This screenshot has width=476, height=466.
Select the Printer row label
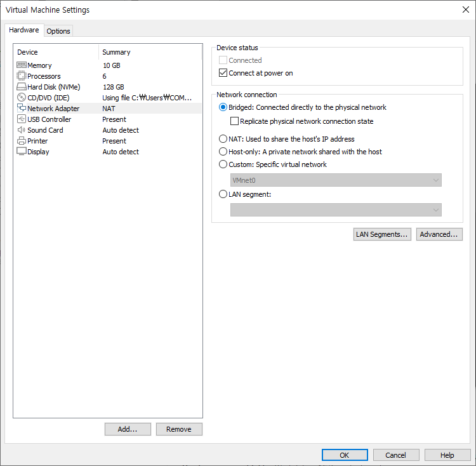click(37, 141)
